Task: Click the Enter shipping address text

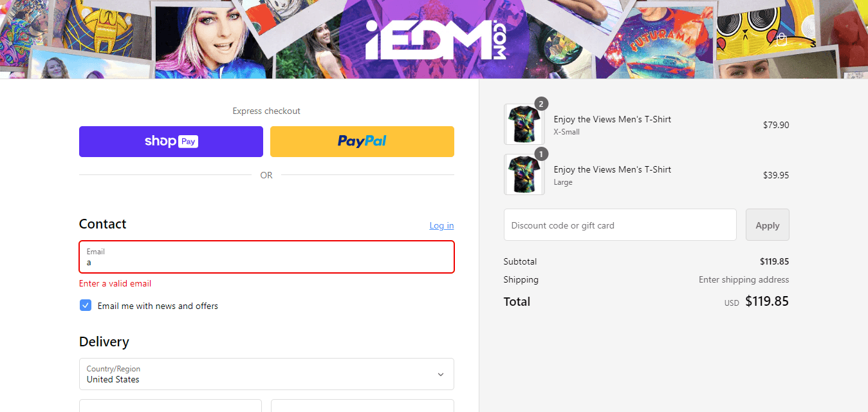Action: (x=743, y=279)
